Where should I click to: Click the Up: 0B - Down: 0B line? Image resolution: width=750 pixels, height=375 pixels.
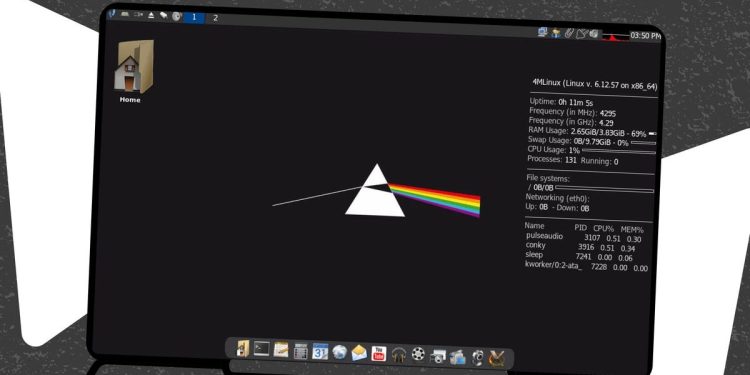(557, 207)
